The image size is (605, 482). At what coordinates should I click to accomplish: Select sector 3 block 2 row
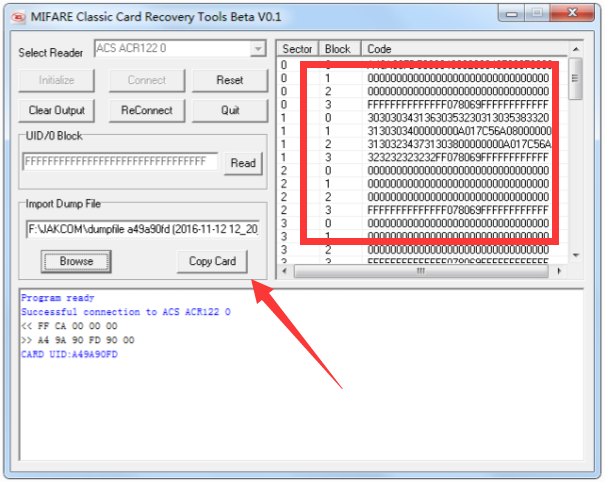[422, 250]
